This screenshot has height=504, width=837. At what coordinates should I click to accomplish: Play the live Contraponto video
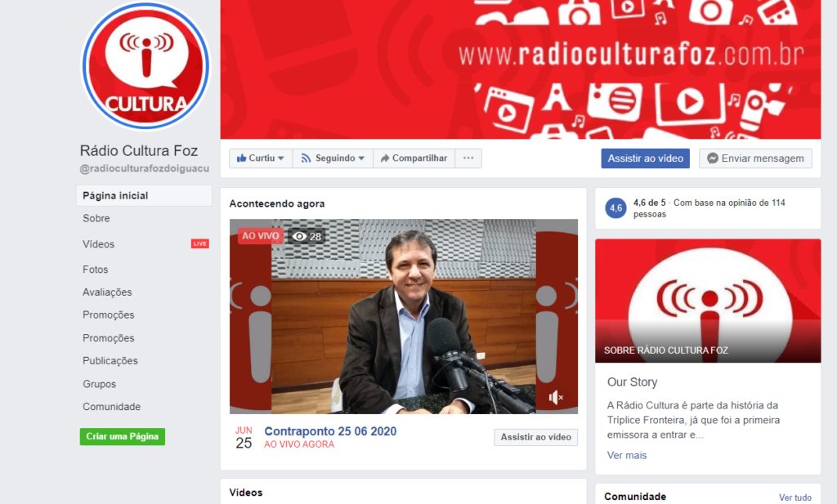coord(404,316)
